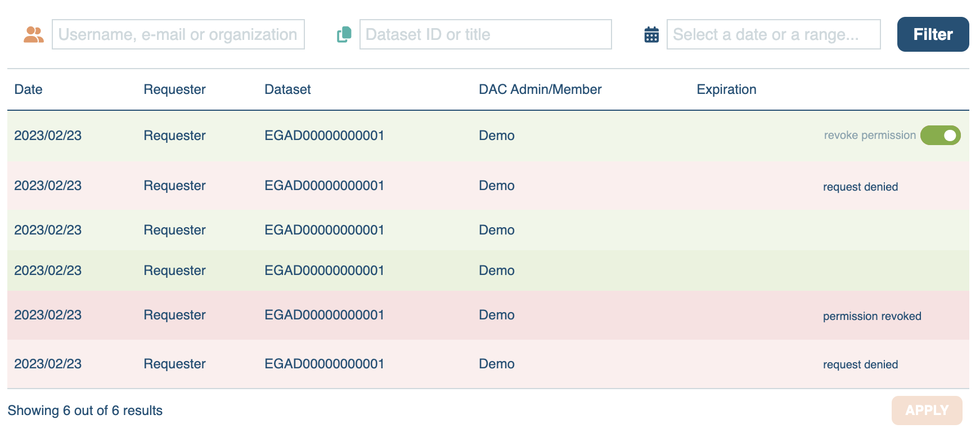Click the users icon beside username field
The height and width of the screenshot is (433, 980).
(34, 35)
